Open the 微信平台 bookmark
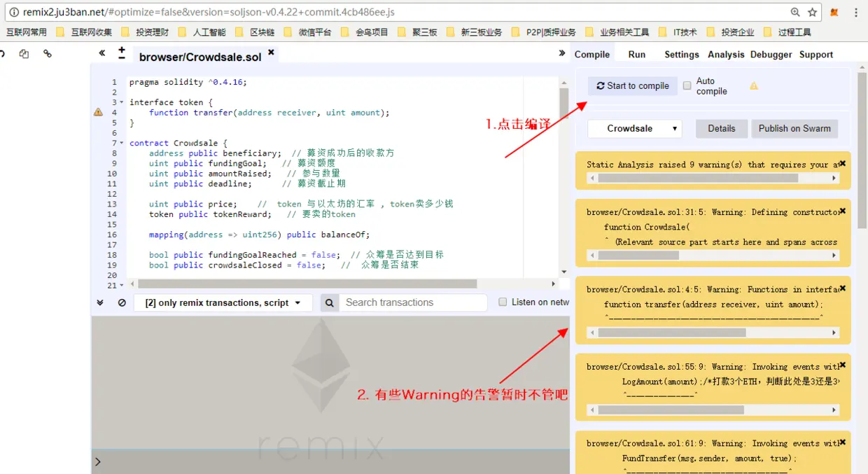The width and height of the screenshot is (868, 474). pyautogui.click(x=307, y=32)
